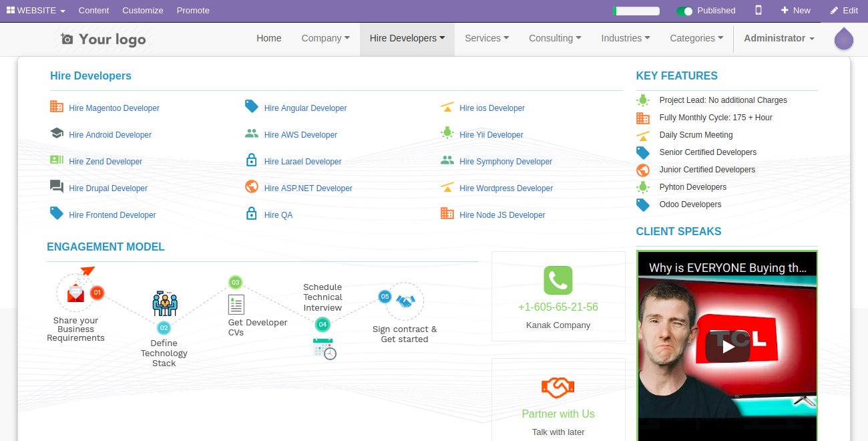Toggle the Published switch
This screenshot has width=868, height=441.
point(684,11)
